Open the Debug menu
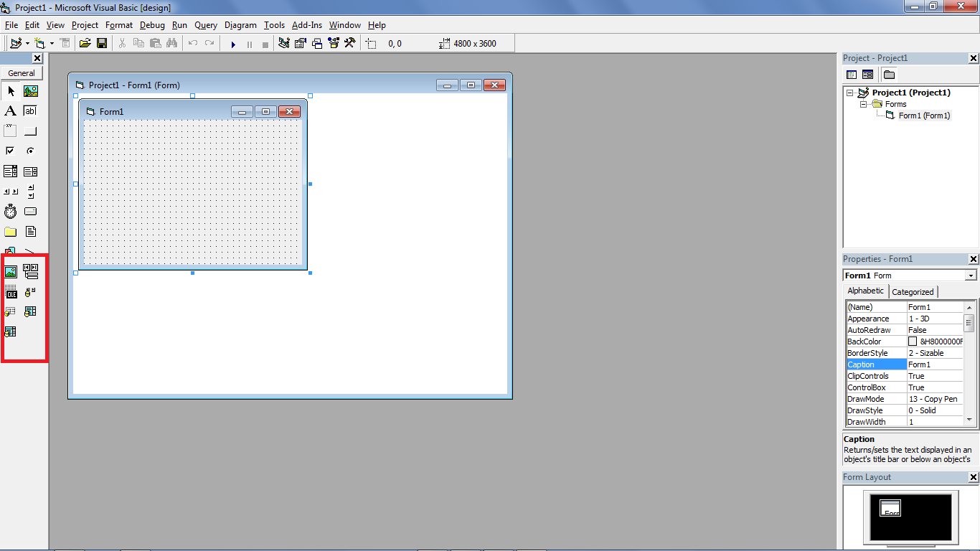This screenshot has height=551, width=980. [152, 25]
